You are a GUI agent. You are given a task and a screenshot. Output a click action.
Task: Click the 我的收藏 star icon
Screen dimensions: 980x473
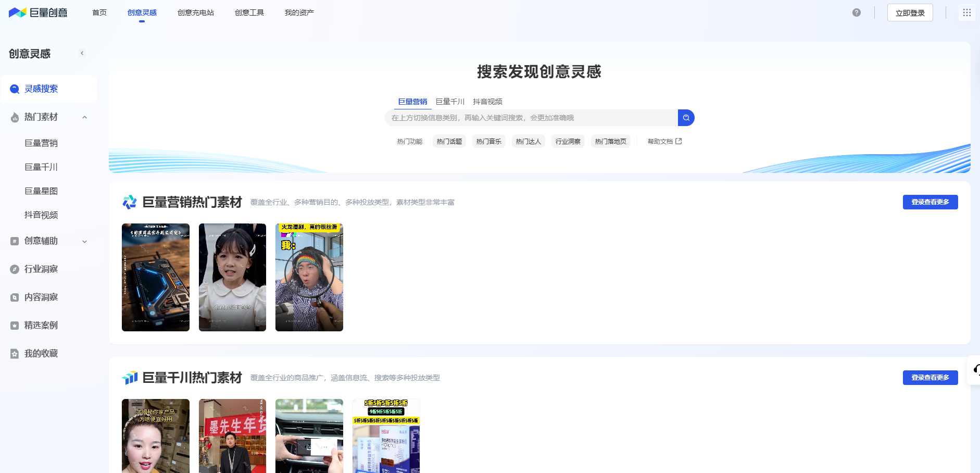[x=15, y=354]
